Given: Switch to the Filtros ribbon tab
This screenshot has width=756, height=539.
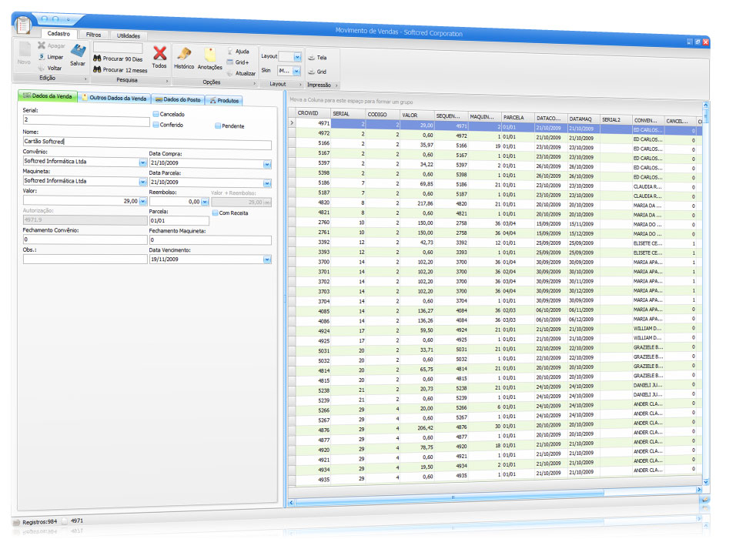Looking at the screenshot, I should click(x=93, y=35).
